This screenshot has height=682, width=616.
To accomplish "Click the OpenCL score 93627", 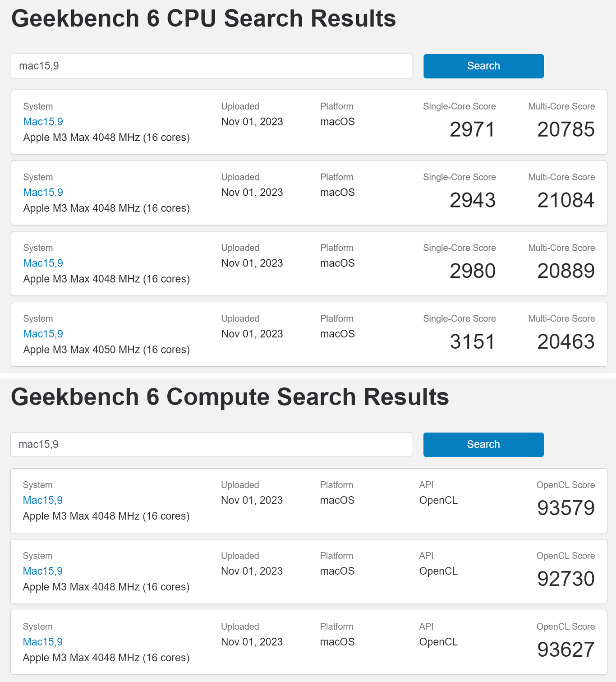I will pyautogui.click(x=565, y=650).
